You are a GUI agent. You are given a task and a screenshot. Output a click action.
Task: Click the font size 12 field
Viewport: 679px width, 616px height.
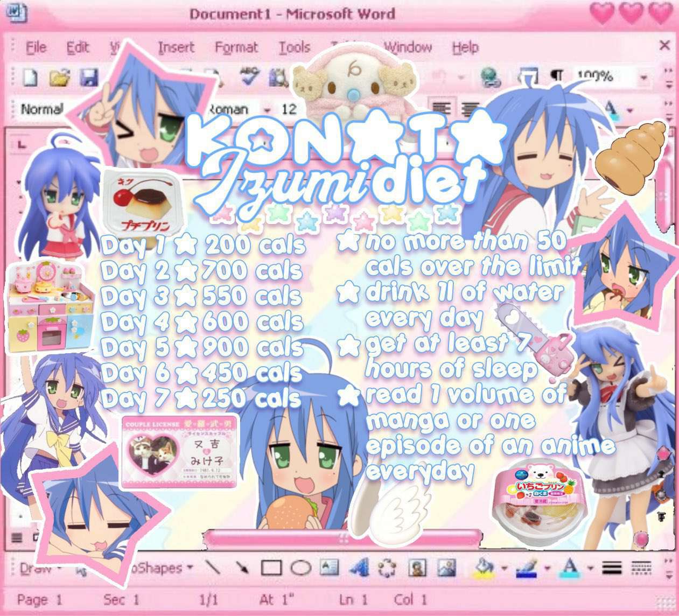tap(289, 109)
